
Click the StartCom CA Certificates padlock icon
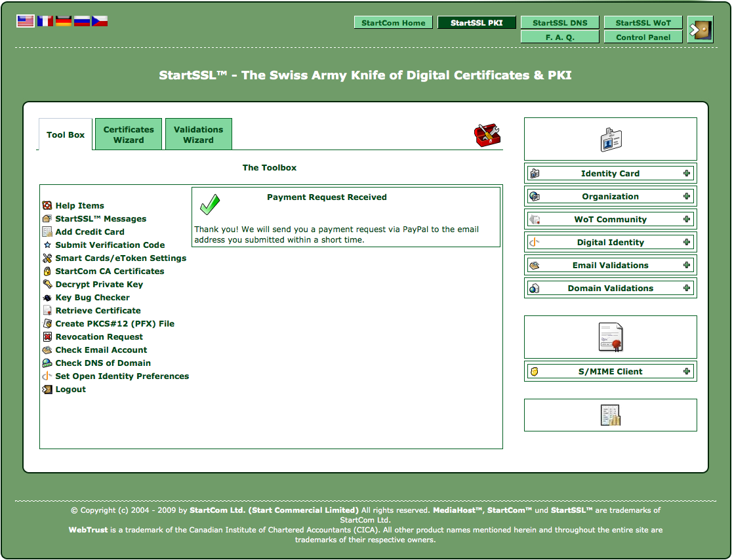(x=47, y=271)
